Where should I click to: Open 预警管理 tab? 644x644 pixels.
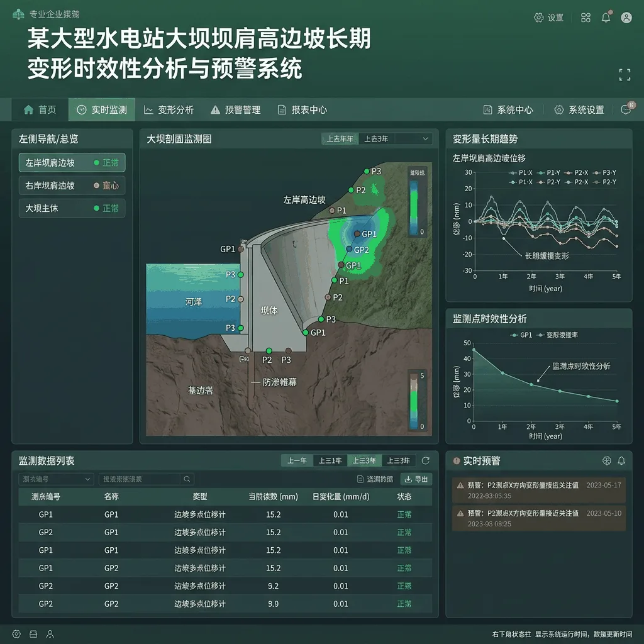[x=236, y=109]
